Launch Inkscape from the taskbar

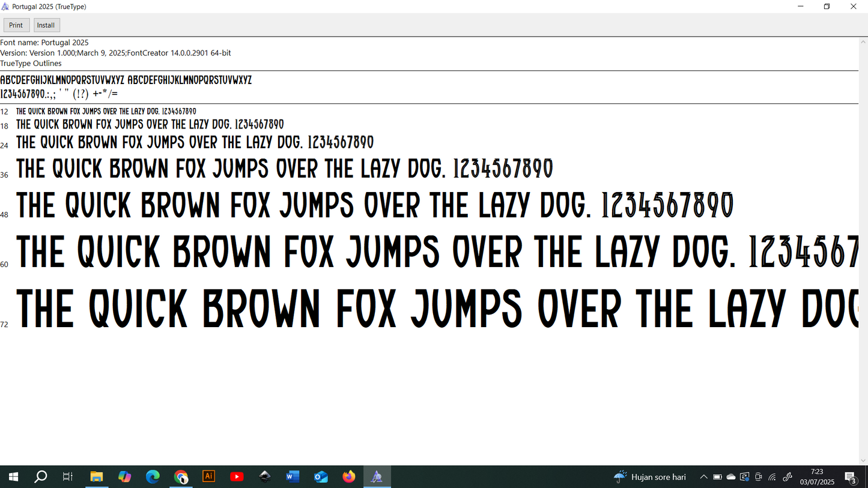click(265, 477)
